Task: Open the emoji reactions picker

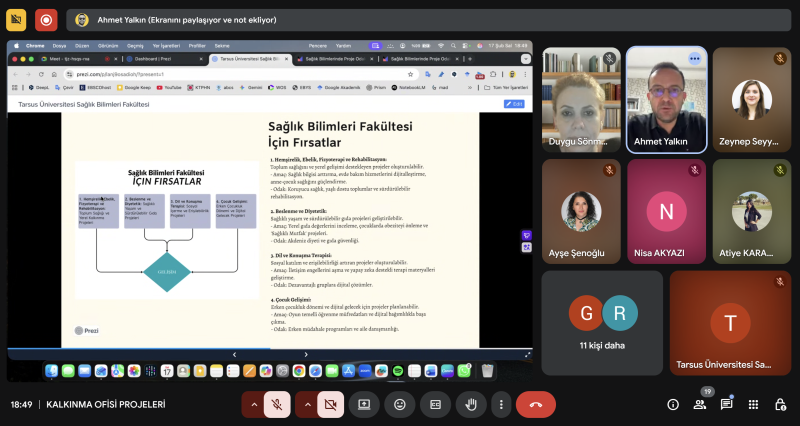Action: [x=400, y=404]
